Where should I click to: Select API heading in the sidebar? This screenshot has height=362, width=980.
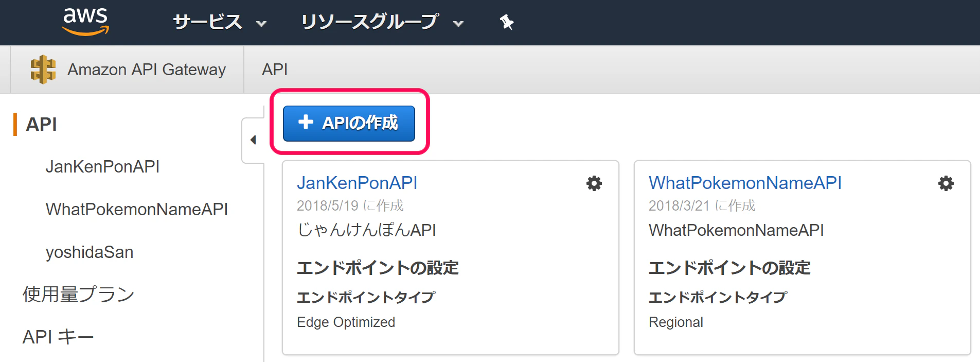(42, 124)
